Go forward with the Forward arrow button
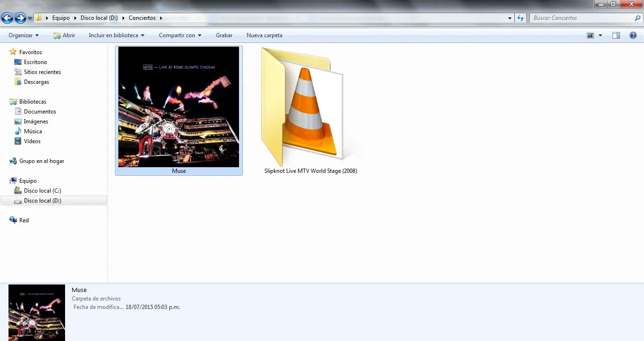Viewport: 644px width, 341px height. pyautogui.click(x=20, y=18)
